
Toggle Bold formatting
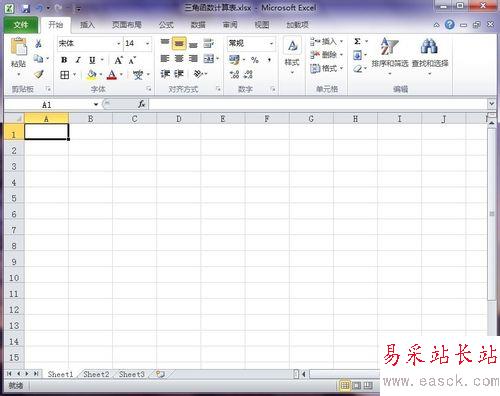pyautogui.click(x=64, y=60)
